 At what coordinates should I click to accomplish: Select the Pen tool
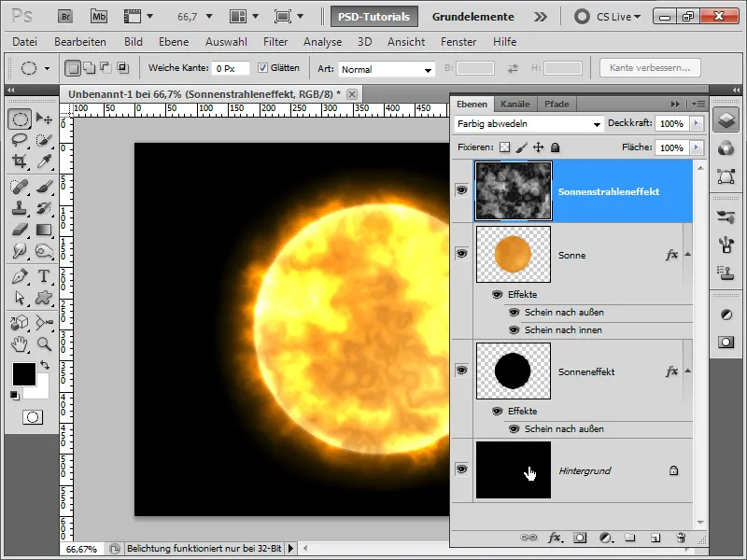[x=20, y=276]
